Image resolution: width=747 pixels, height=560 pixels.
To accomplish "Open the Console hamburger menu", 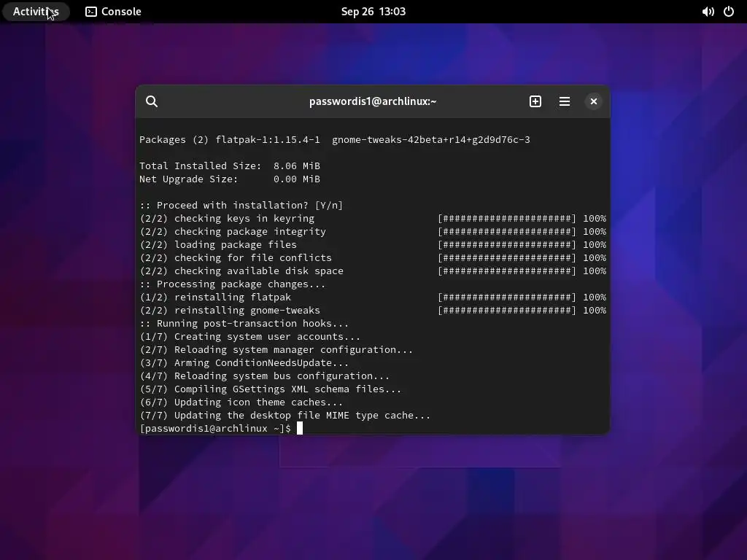I will point(565,101).
